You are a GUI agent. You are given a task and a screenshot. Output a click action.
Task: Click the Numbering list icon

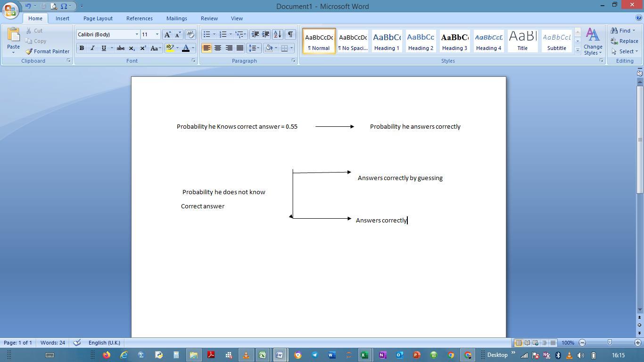[x=223, y=34]
